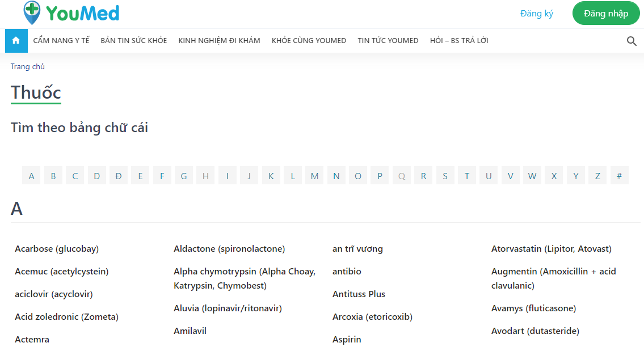The width and height of the screenshot is (644, 347).
Task: Select letter O in alphabet filter
Action: click(357, 176)
